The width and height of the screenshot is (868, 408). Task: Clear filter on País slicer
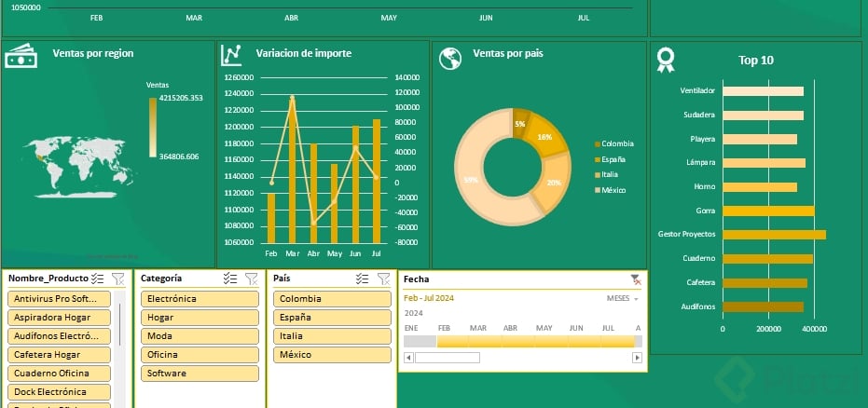[x=383, y=279]
